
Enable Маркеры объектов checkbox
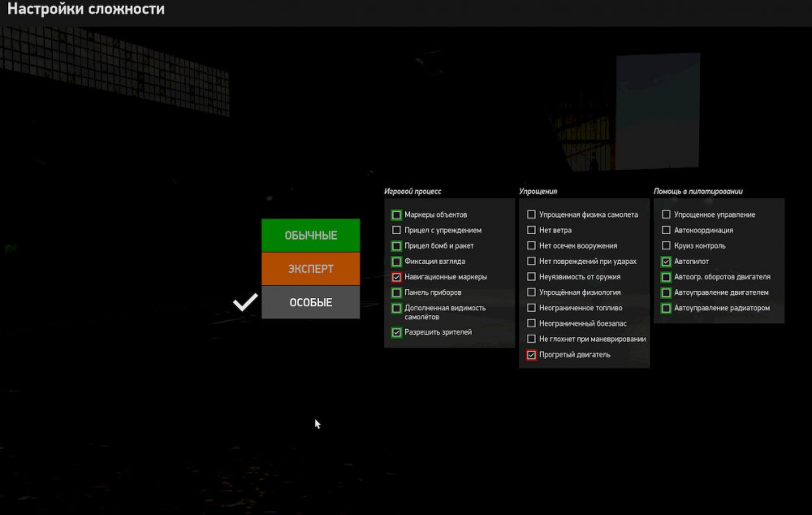pyautogui.click(x=396, y=214)
